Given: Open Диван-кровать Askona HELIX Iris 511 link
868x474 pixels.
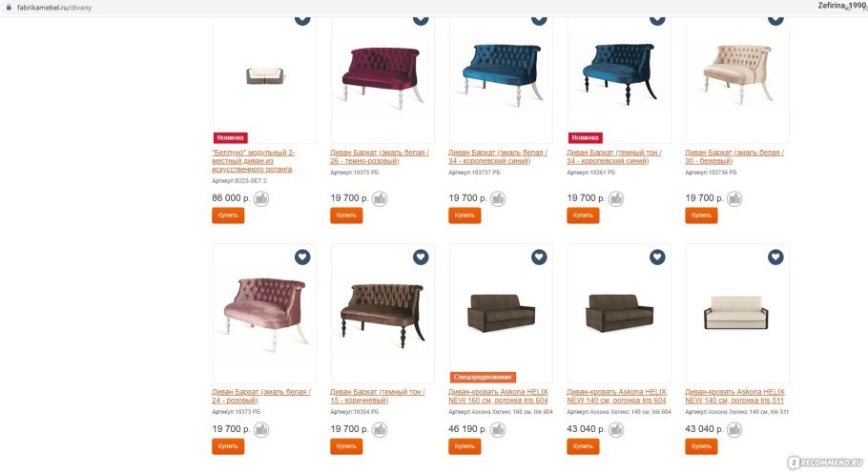Looking at the screenshot, I should tap(734, 396).
